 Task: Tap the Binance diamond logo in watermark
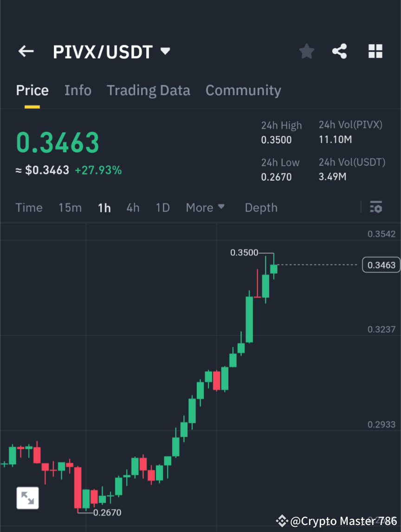point(282,521)
